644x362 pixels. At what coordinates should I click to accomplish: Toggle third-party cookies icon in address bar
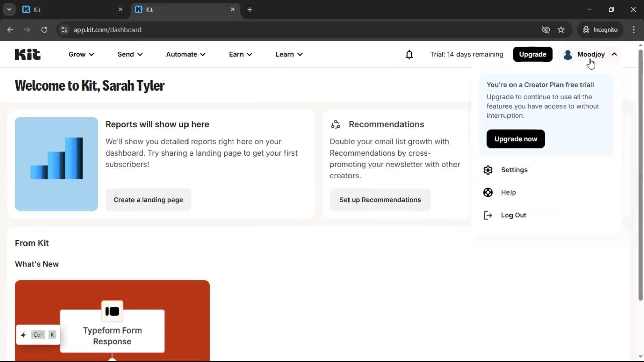[x=546, y=29]
